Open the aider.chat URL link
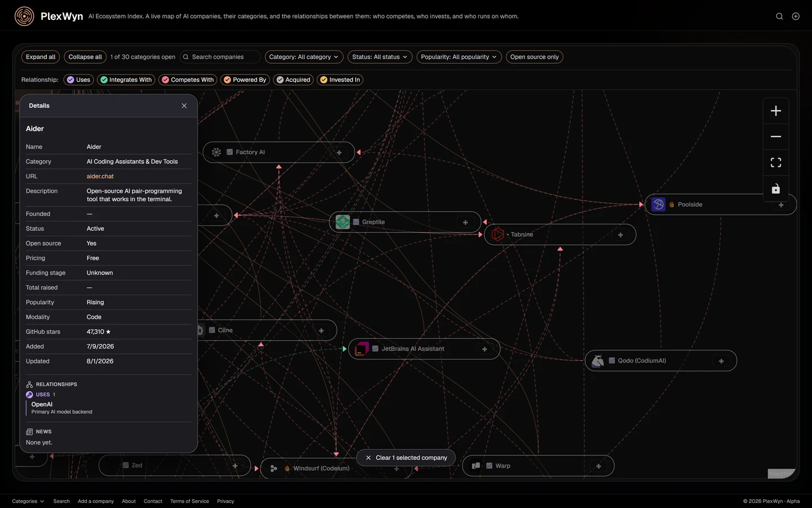This screenshot has height=508, width=812. [100, 176]
